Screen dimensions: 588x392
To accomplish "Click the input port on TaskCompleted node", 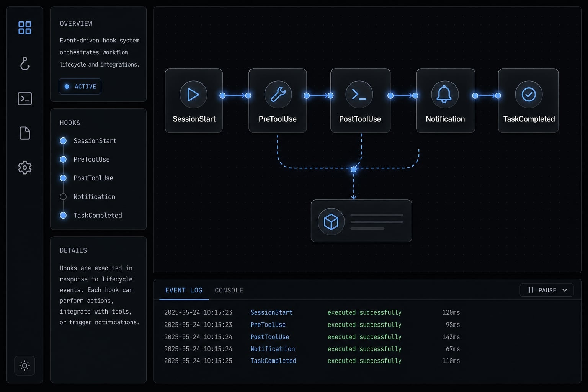I will point(498,96).
